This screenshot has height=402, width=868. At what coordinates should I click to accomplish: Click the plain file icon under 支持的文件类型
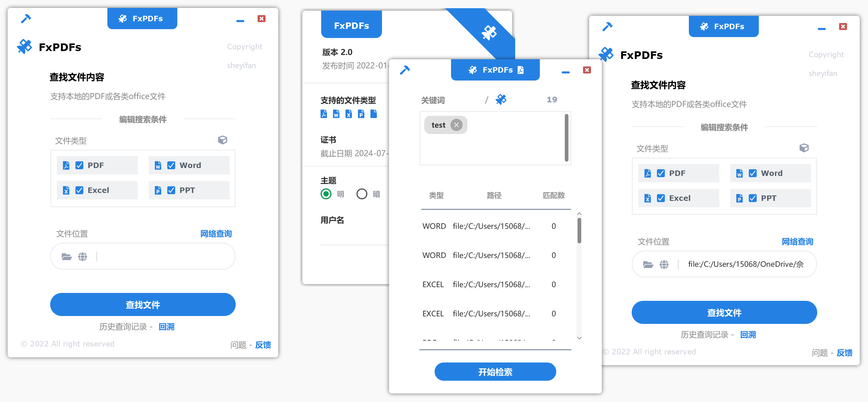coord(374,114)
